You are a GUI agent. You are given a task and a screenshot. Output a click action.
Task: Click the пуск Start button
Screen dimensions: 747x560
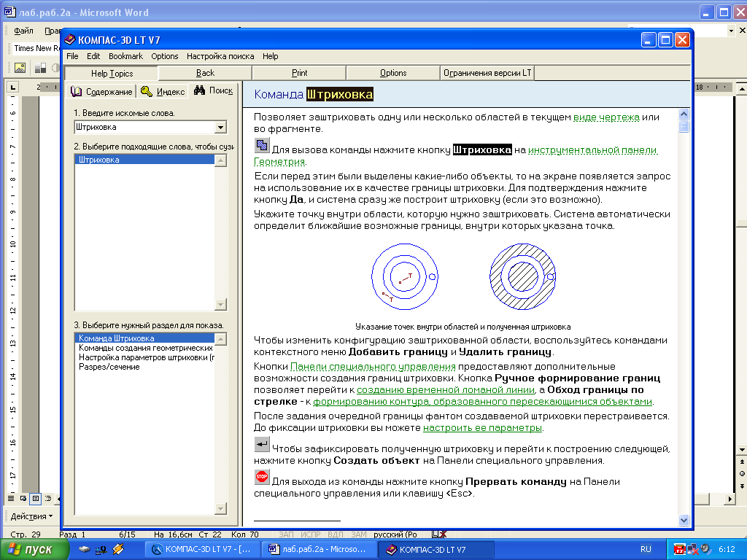point(34,550)
